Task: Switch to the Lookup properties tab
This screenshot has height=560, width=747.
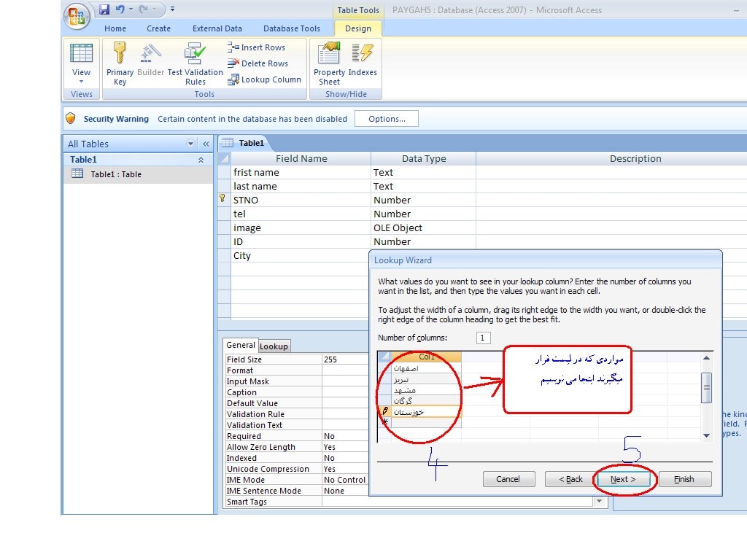Action: (274, 346)
